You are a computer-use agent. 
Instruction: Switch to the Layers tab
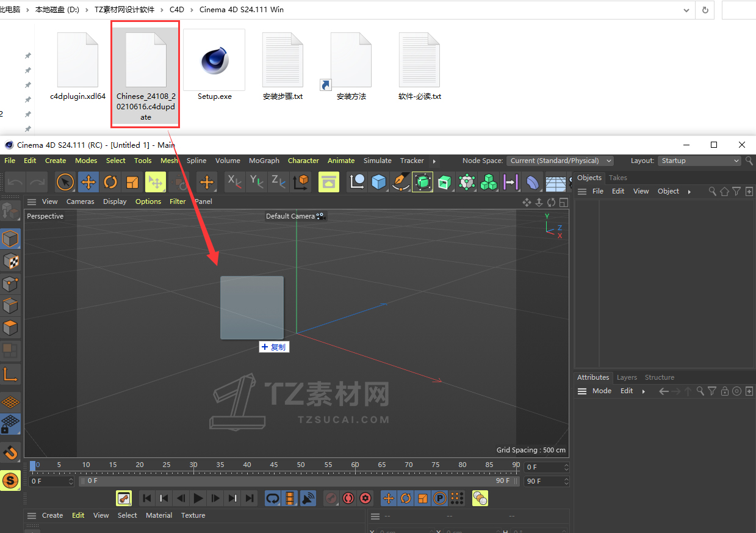tap(627, 377)
